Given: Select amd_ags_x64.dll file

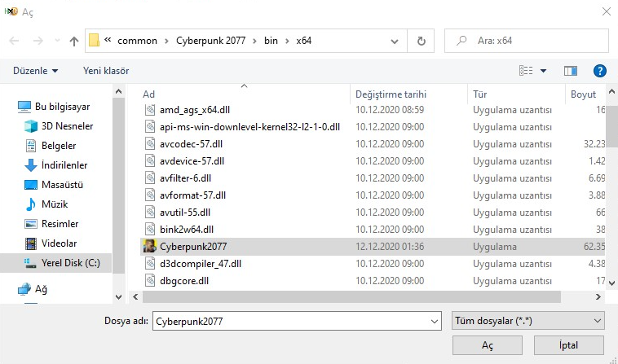Looking at the screenshot, I should [x=195, y=110].
